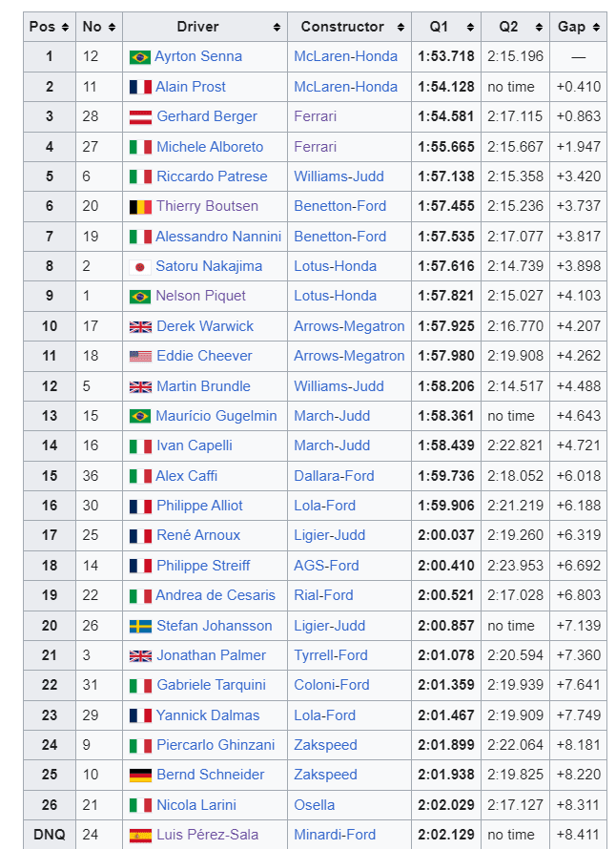
Task: Click US flag beside Eddie Cheever
Action: pos(140,356)
